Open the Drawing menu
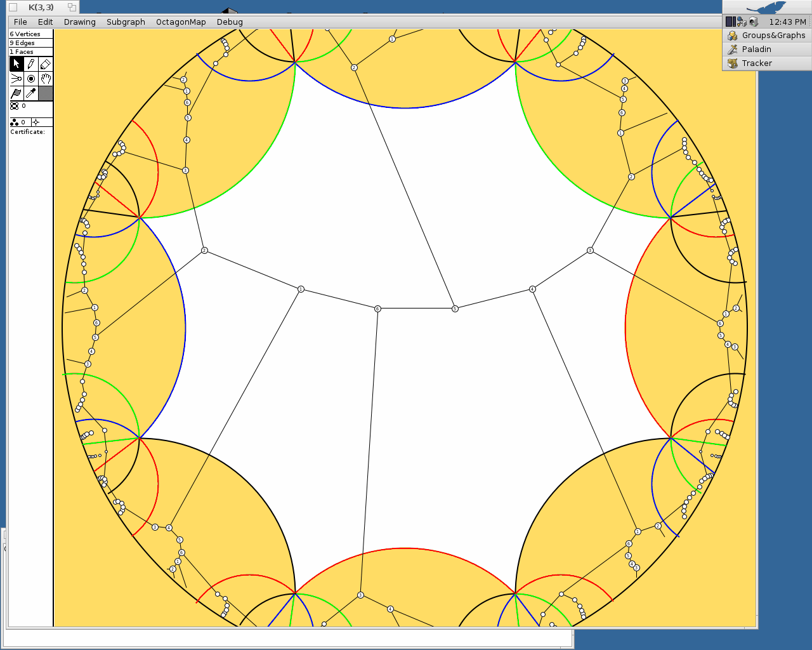 point(79,22)
